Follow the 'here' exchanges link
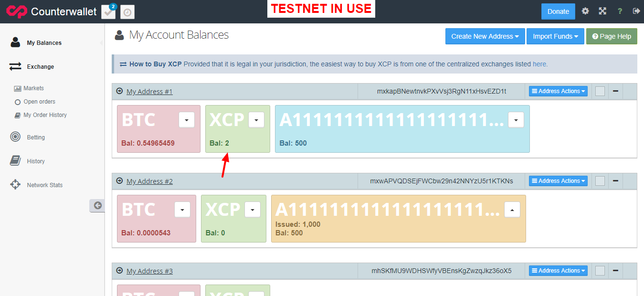 (540, 64)
